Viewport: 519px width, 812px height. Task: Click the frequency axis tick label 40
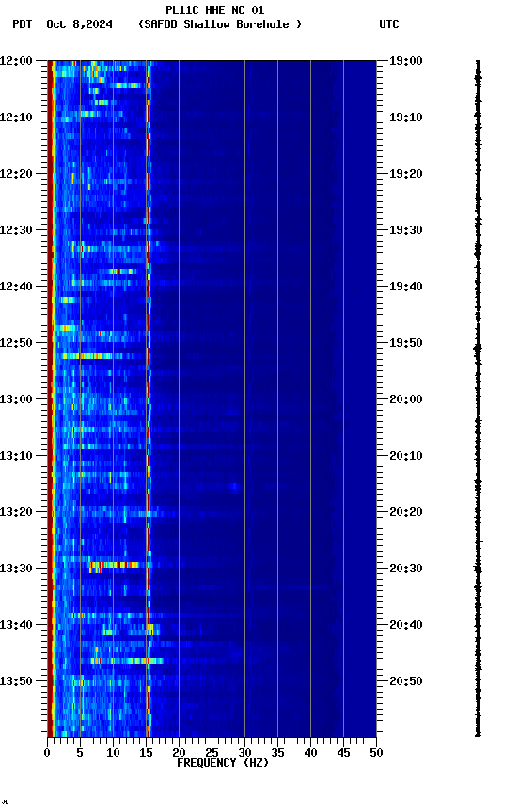[x=310, y=753]
